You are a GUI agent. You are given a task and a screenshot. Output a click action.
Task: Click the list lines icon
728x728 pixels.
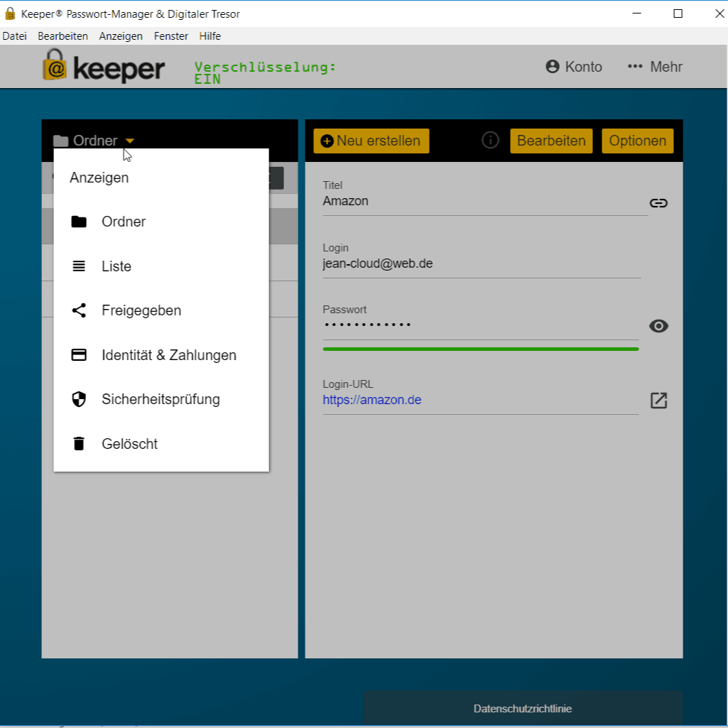(x=79, y=266)
